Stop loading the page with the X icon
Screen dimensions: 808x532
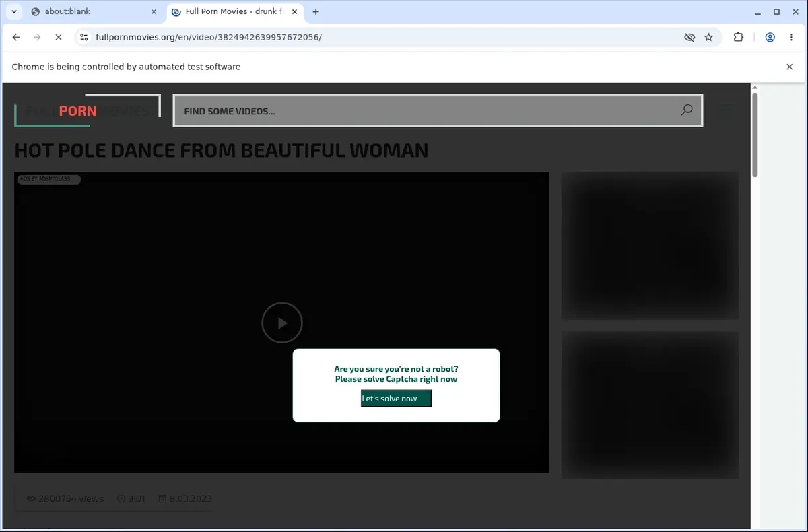(59, 38)
